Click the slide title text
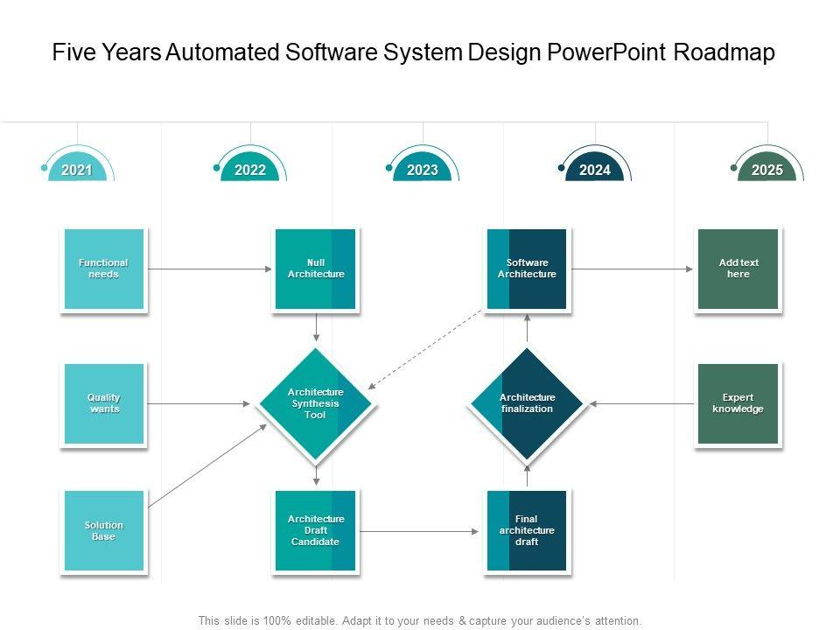The height and width of the screenshot is (630, 840). click(413, 53)
